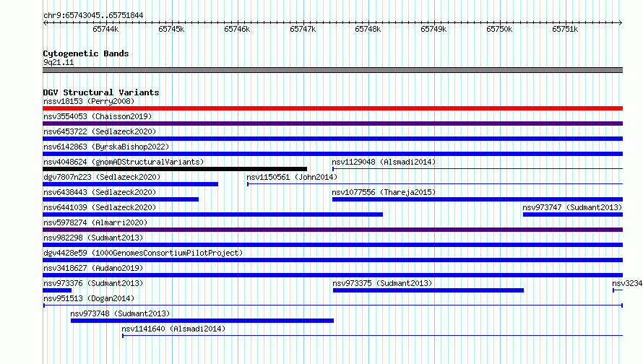Click the 65747k ruler tick label
The image size is (643, 364).
coord(303,29)
